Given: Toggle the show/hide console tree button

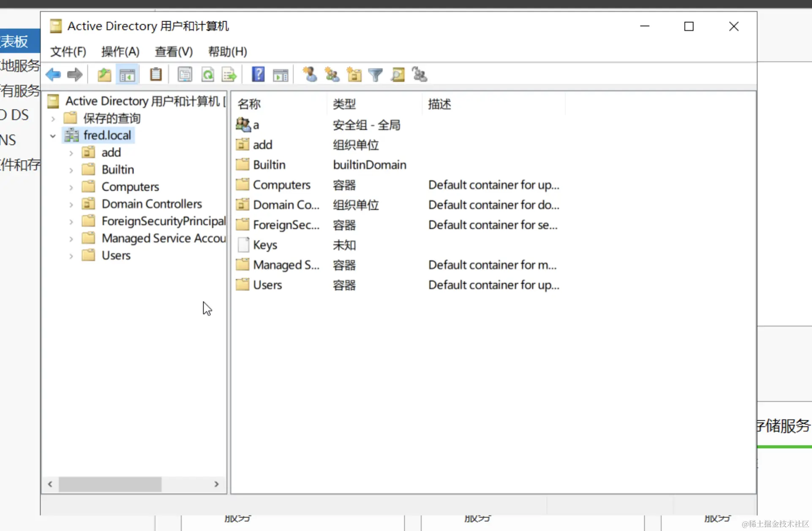Looking at the screenshot, I should point(127,75).
